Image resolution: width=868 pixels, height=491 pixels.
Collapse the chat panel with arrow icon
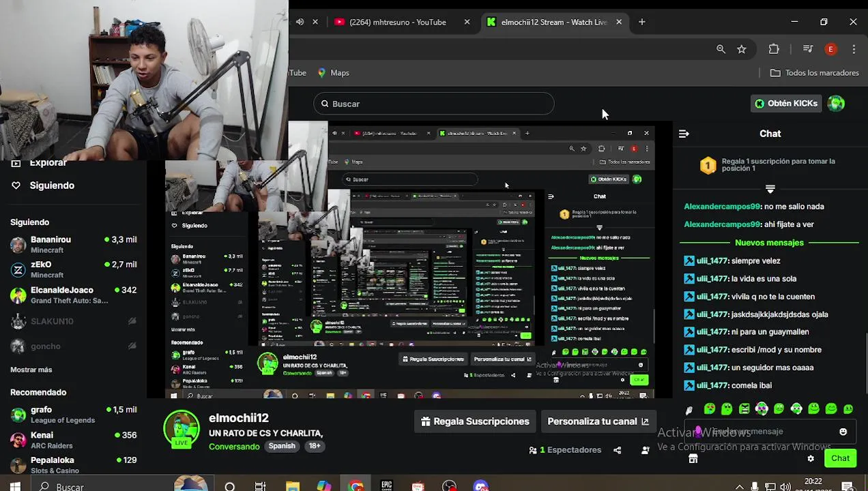[684, 134]
